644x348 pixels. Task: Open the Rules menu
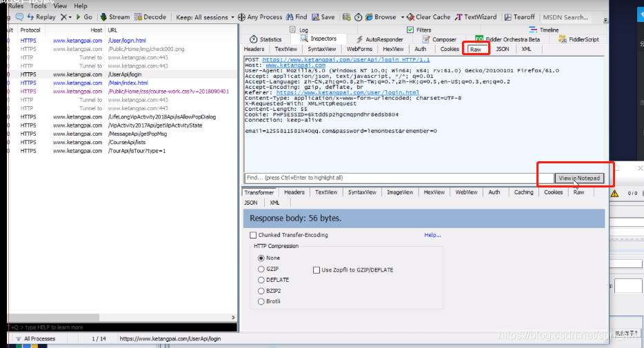coord(16,6)
